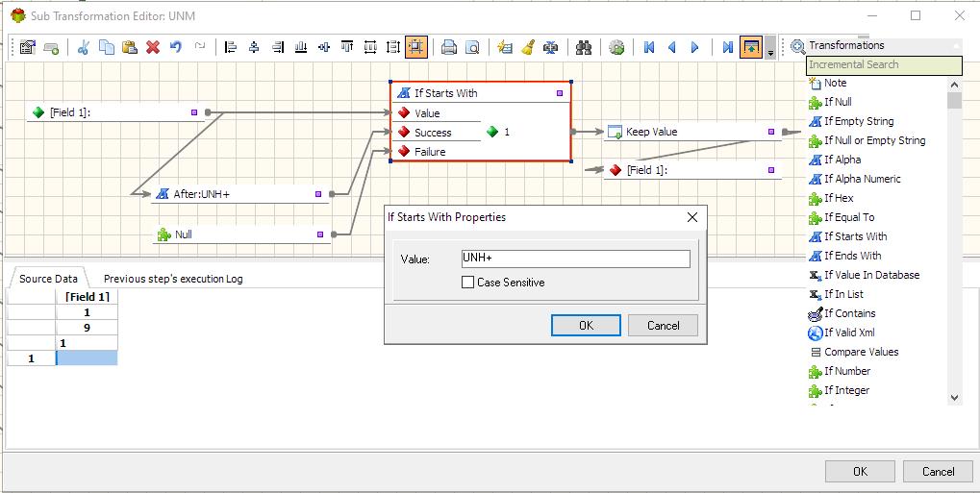
Task: Align selected items left
Action: (231, 47)
